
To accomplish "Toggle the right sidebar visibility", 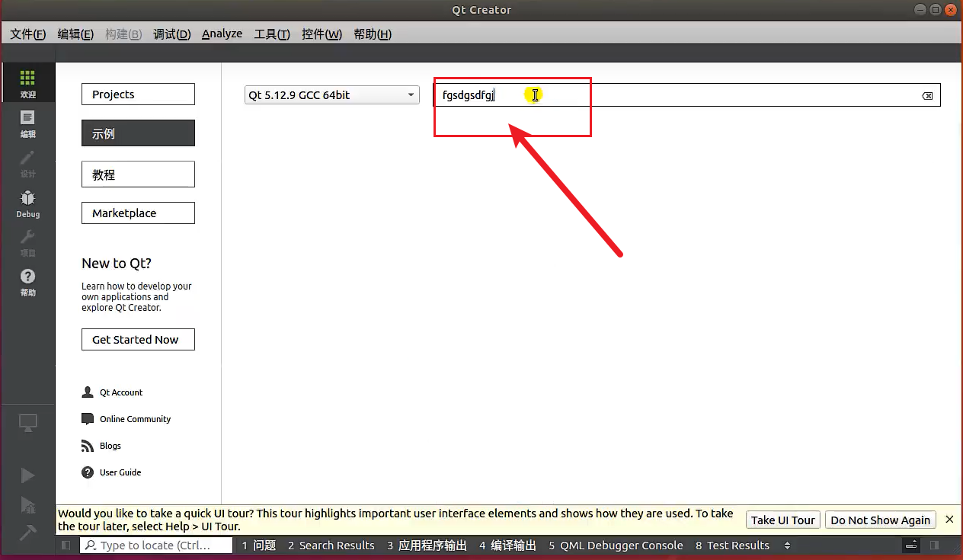I will pos(935,546).
